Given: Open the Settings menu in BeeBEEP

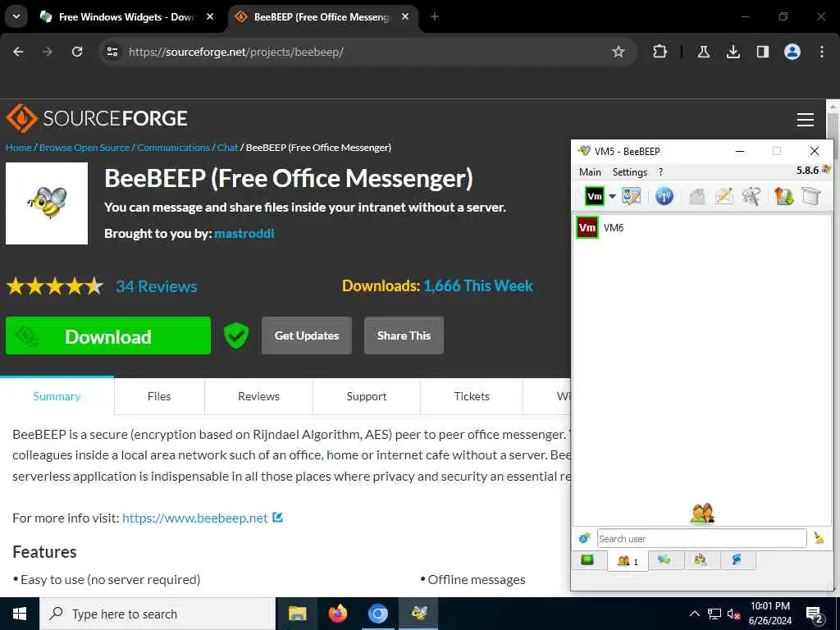Looking at the screenshot, I should (629, 172).
